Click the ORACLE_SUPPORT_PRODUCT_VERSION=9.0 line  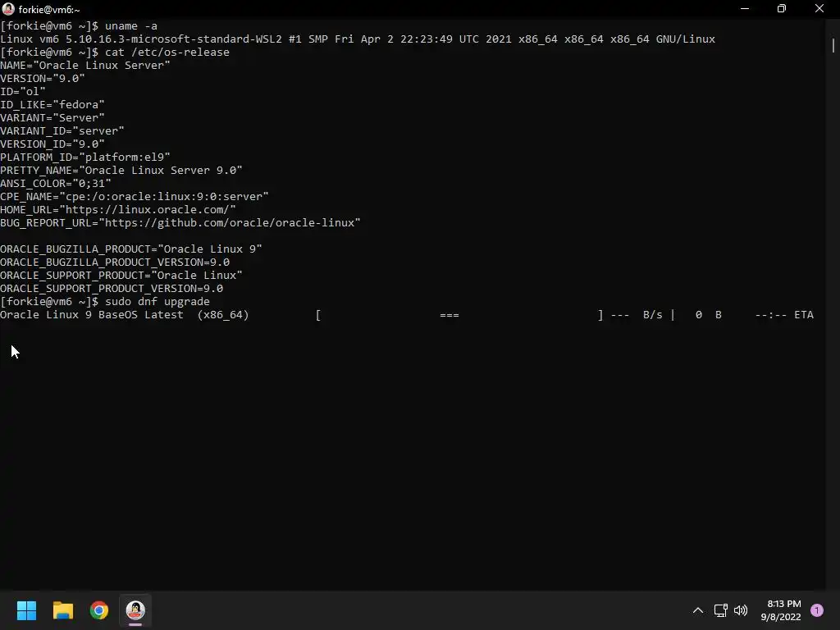112,289
